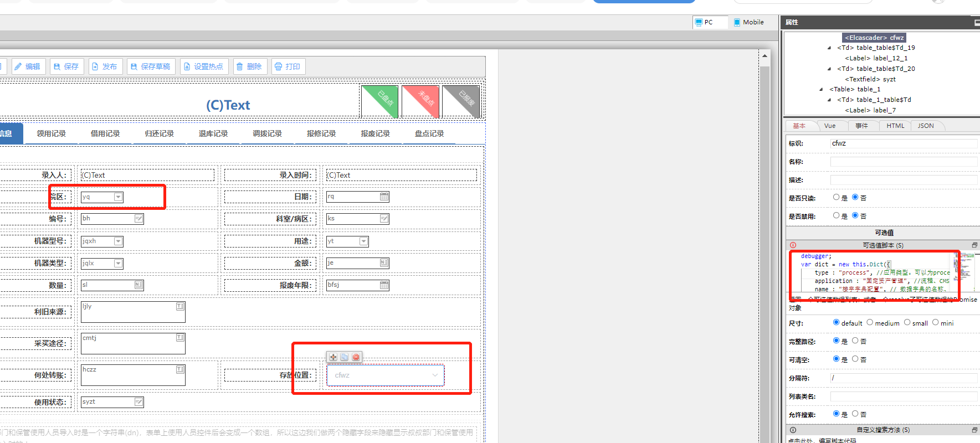Open the jqxh machine model dropdown
The width and height of the screenshot is (980, 443).
tap(118, 241)
